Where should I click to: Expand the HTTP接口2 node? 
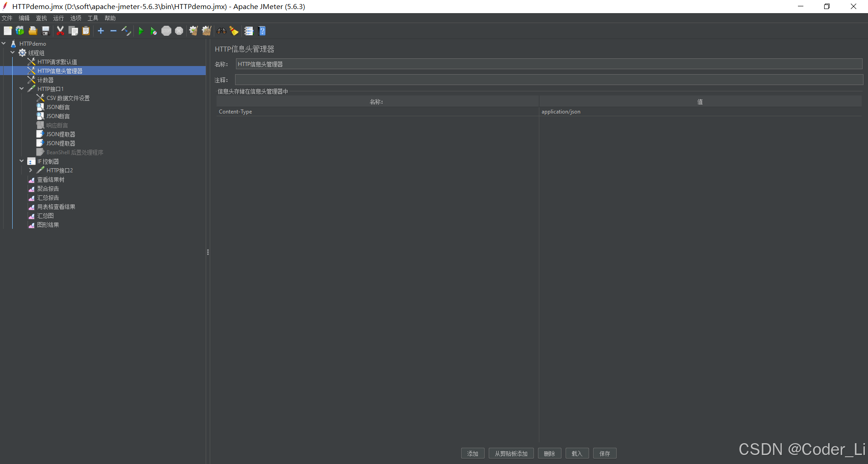pyautogui.click(x=31, y=170)
